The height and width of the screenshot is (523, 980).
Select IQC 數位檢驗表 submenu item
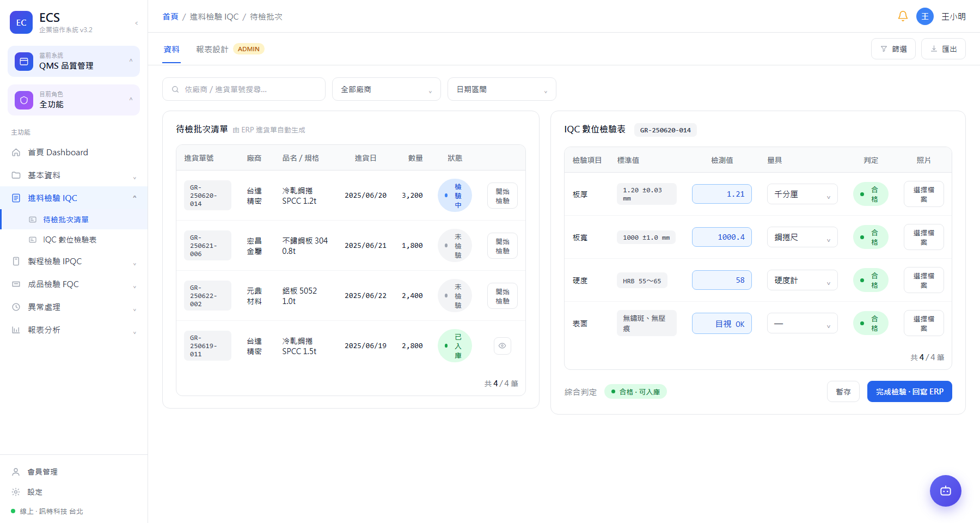pos(73,240)
